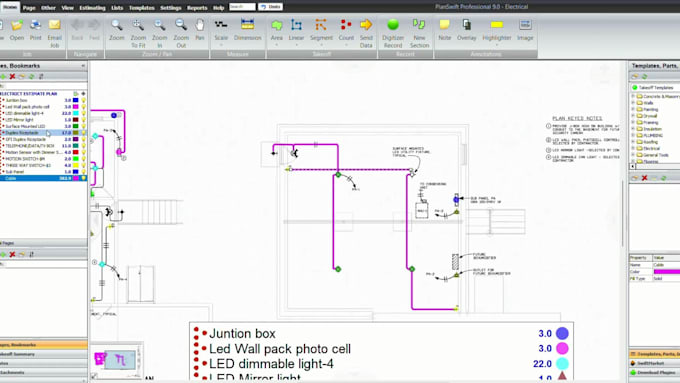The width and height of the screenshot is (680, 383).
Task: Open the Count takeoff dropdown
Action: 346,45
